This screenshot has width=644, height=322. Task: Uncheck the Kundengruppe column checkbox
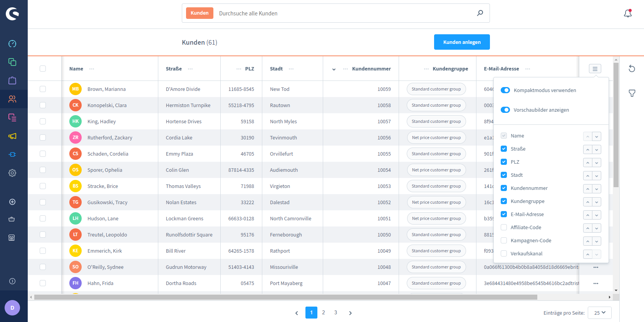click(504, 201)
